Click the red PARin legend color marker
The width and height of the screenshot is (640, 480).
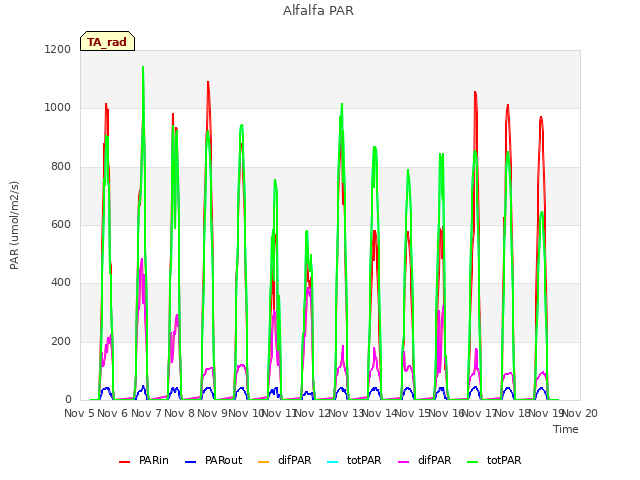click(124, 462)
